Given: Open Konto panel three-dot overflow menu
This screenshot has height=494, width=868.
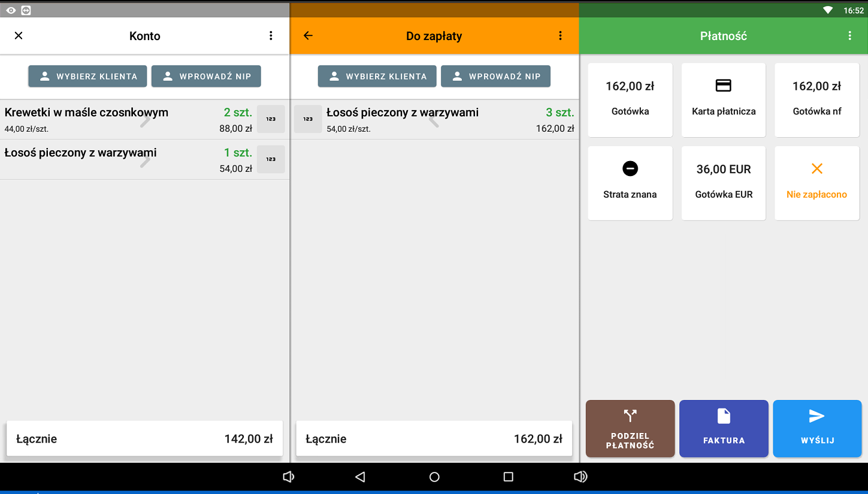Looking at the screenshot, I should tap(271, 36).
